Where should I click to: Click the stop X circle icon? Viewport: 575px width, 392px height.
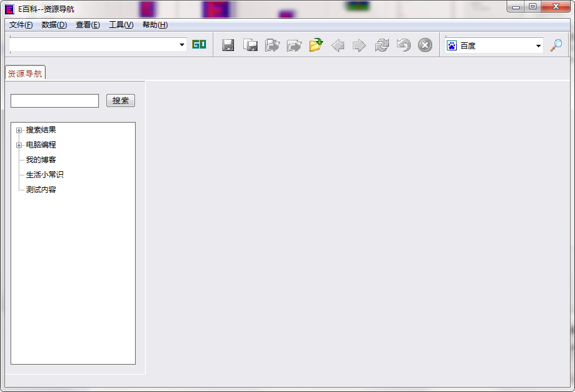point(425,45)
